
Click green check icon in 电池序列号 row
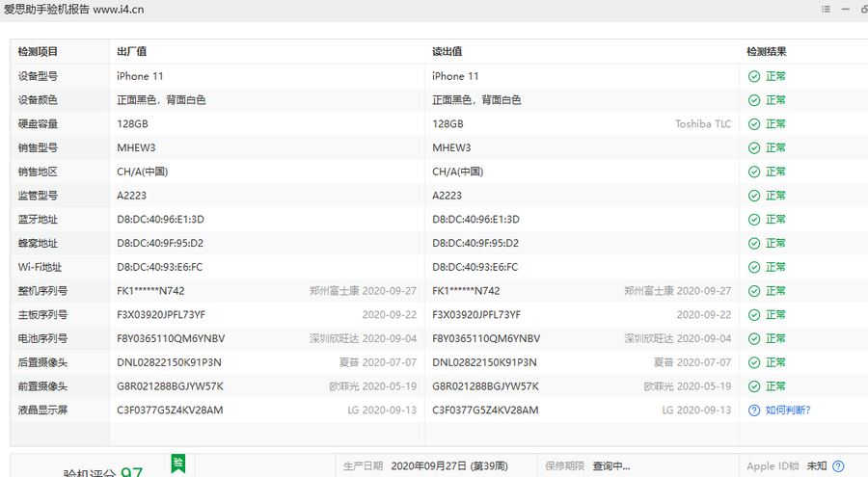pyautogui.click(x=754, y=338)
